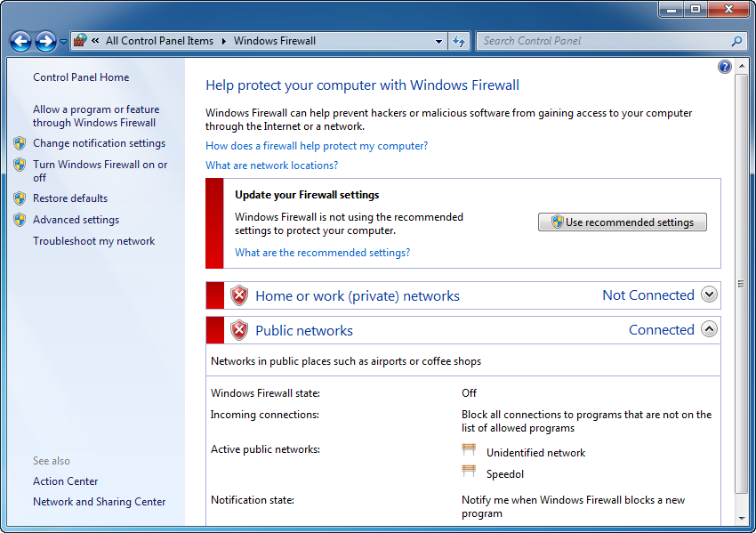Open Network and Sharing Center
The image size is (756, 533).
(99, 502)
